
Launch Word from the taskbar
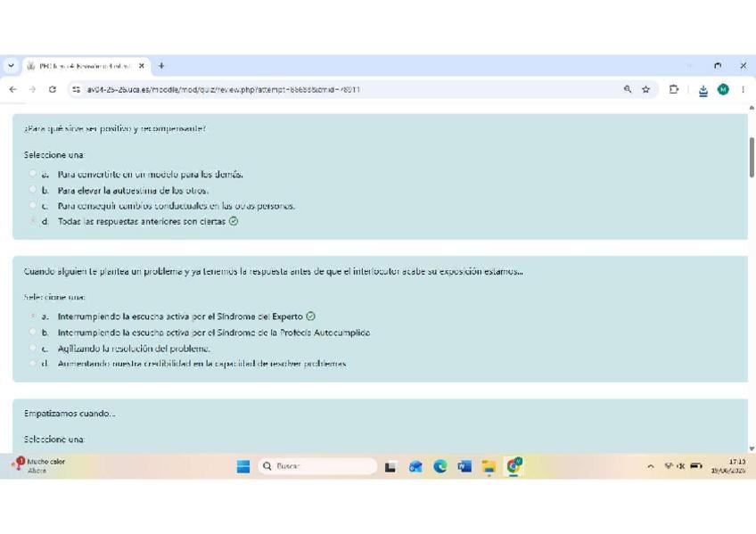464,466
